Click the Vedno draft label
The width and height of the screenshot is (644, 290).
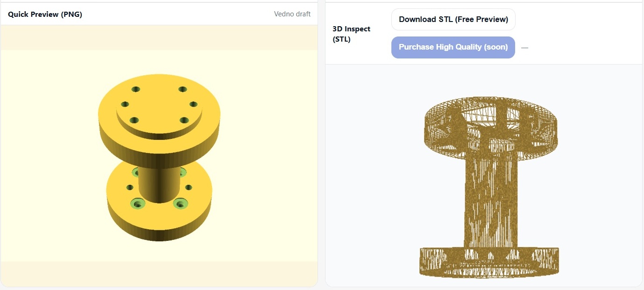pos(292,14)
